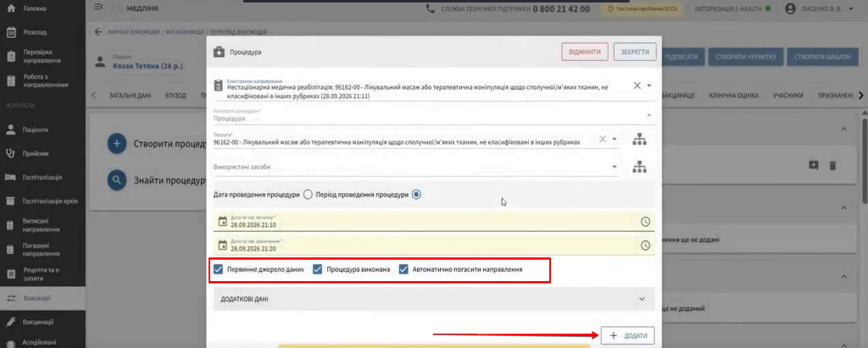Click the ЖУРНАЛІ ВЗАЄМОДІЙ breadcrumb
This screenshot has width=868, height=348.
[133, 32]
